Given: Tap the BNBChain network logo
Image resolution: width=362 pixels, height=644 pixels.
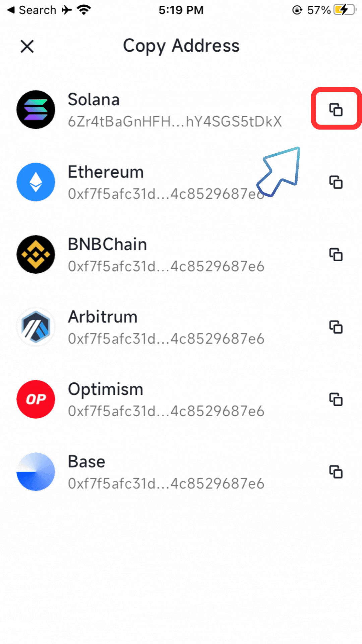Looking at the screenshot, I should (x=36, y=255).
